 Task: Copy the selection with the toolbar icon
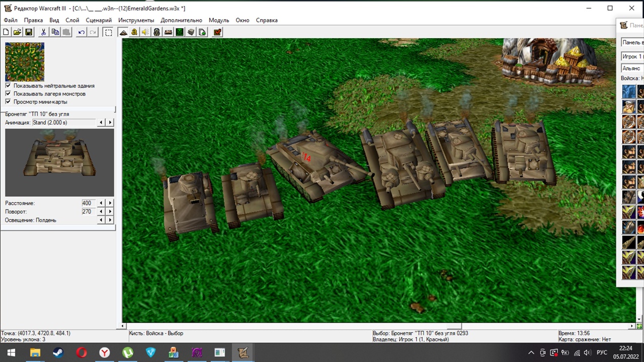[55, 32]
